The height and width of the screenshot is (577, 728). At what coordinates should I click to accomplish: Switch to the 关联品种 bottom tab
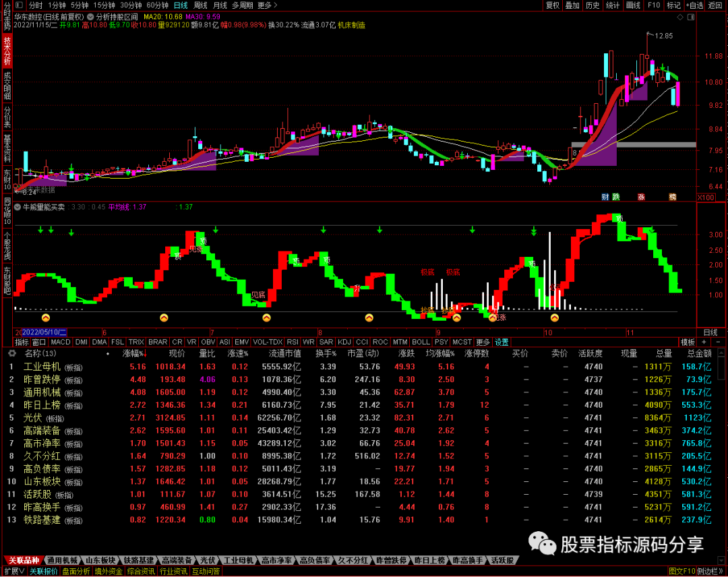point(24,560)
